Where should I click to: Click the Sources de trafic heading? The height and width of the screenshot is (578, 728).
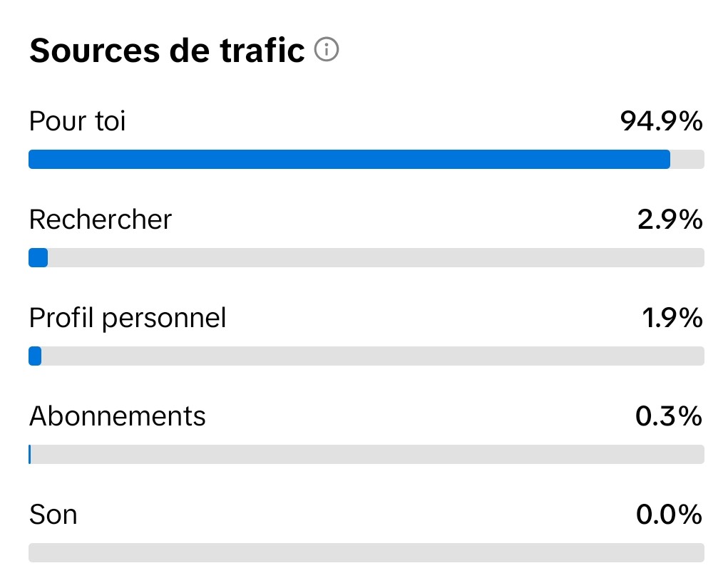pyautogui.click(x=167, y=51)
